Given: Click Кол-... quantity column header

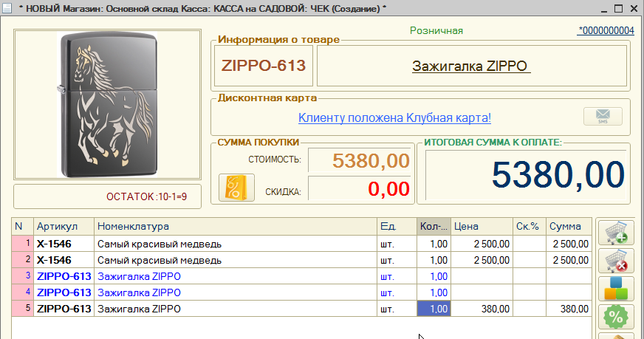Looking at the screenshot, I should (434, 227).
